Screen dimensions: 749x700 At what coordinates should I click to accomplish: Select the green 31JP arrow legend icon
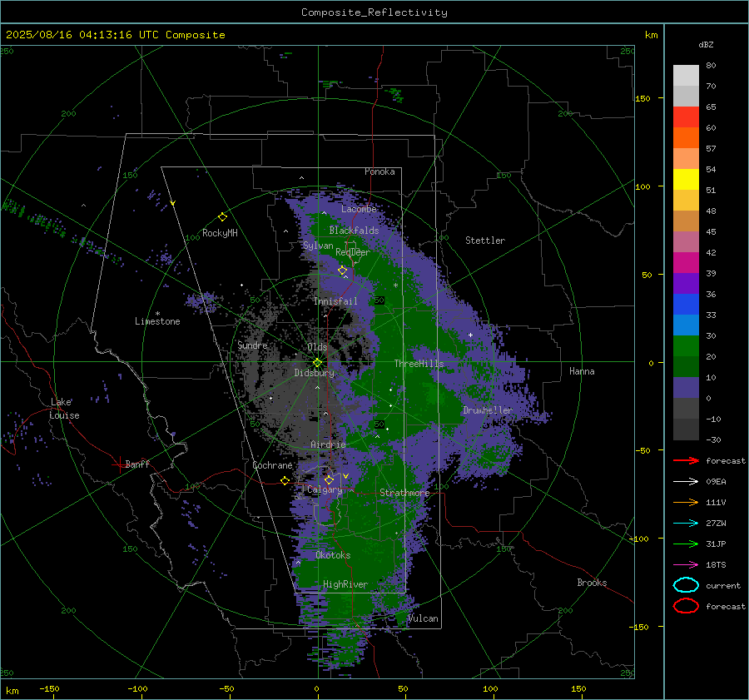(686, 544)
